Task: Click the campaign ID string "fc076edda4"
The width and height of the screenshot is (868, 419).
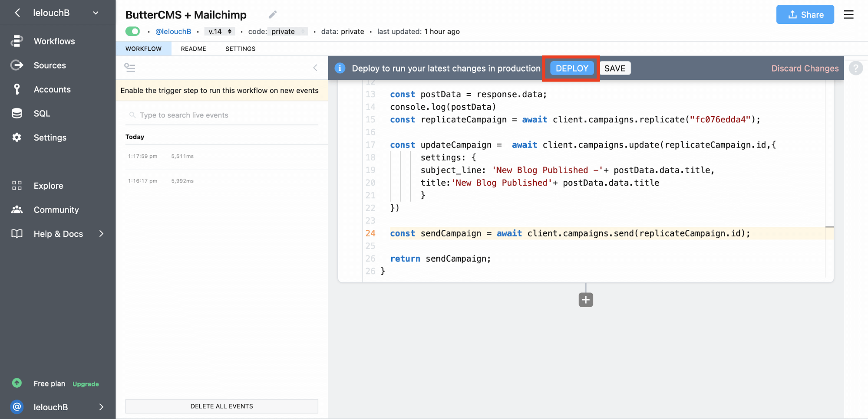Action: (720, 119)
